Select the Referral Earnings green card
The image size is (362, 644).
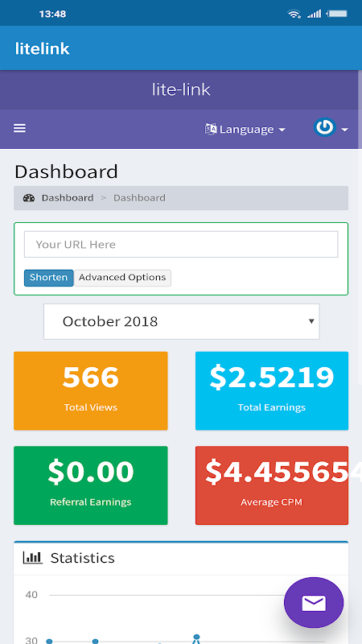point(91,485)
